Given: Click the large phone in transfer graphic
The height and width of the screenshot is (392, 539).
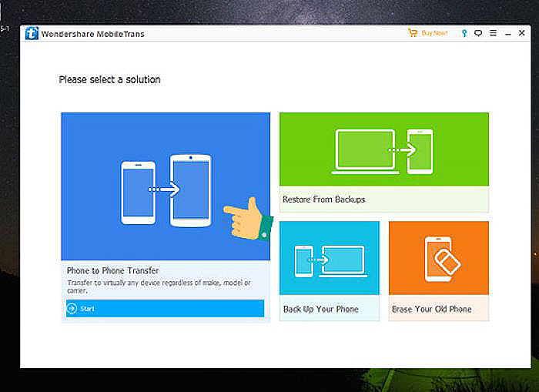Looking at the screenshot, I should pyautogui.click(x=190, y=189).
